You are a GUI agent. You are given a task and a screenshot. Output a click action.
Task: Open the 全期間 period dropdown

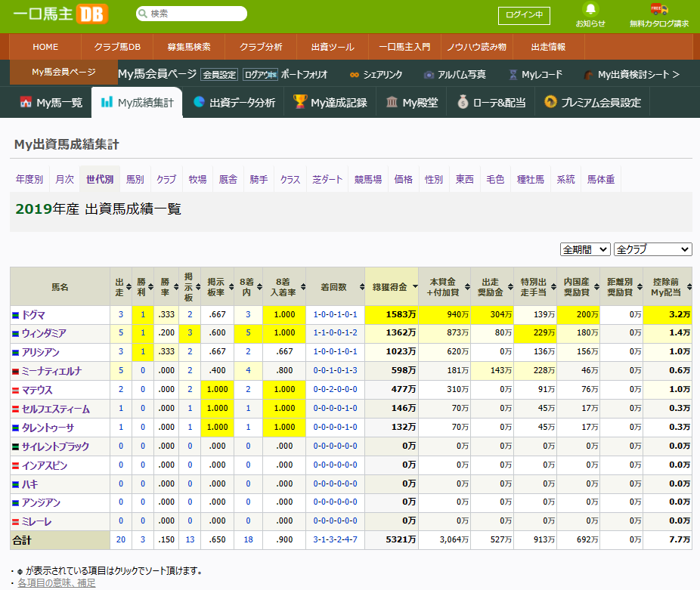[x=585, y=249]
